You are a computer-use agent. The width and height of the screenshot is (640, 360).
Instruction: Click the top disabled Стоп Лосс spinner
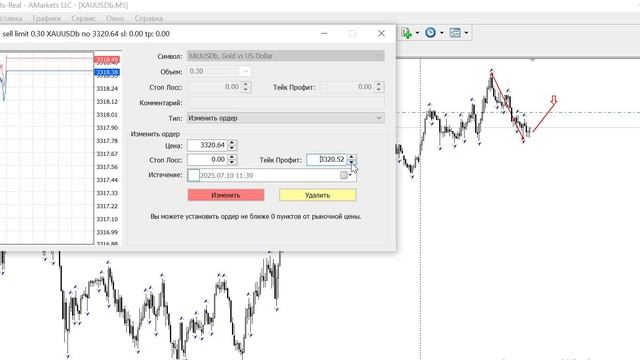point(246,87)
